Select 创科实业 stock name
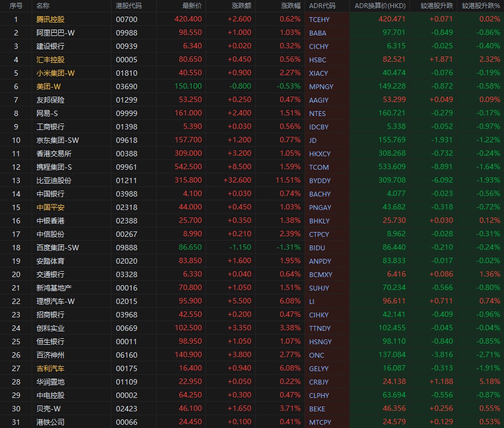The width and height of the screenshot is (504, 428). tap(50, 328)
